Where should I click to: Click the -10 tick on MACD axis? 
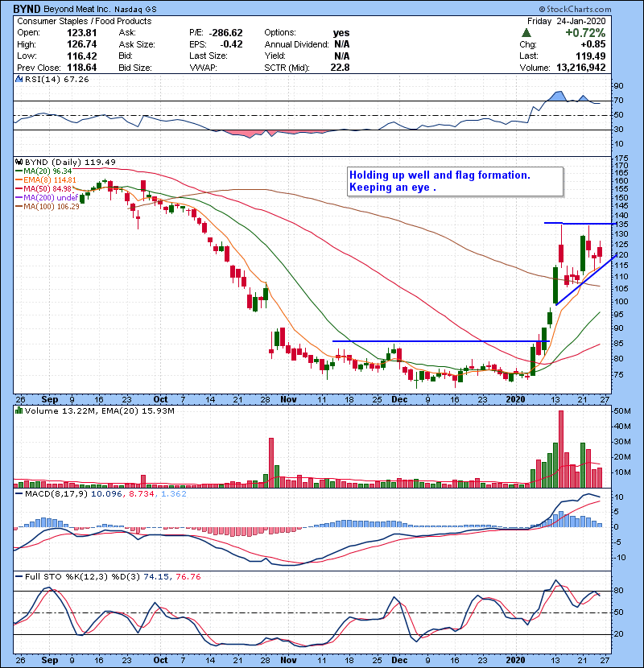click(620, 557)
